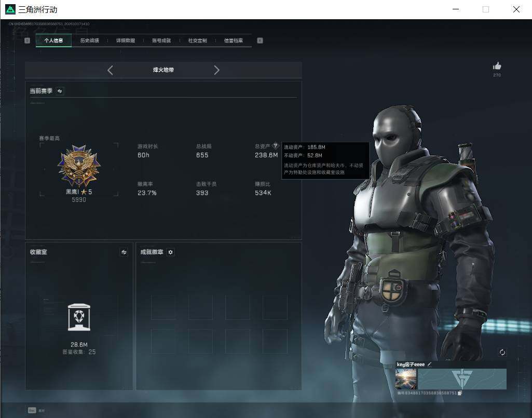
Task: Click the 总资产 question mark help icon
Action: click(275, 146)
